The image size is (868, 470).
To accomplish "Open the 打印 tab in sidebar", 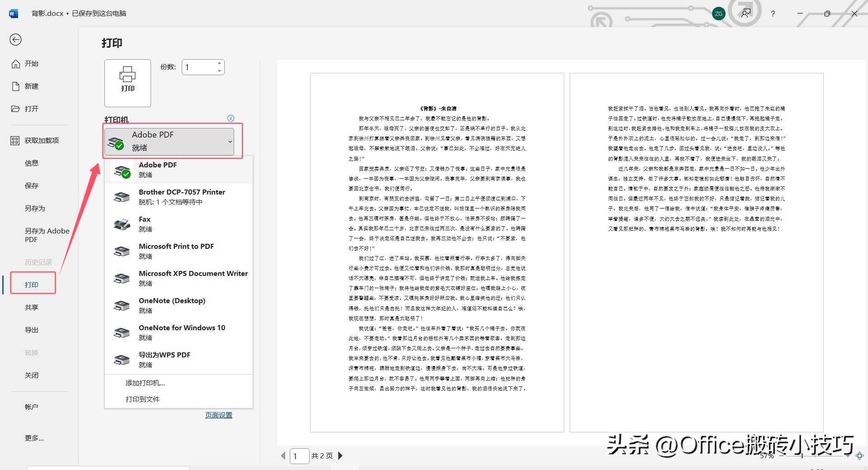I will coord(32,285).
